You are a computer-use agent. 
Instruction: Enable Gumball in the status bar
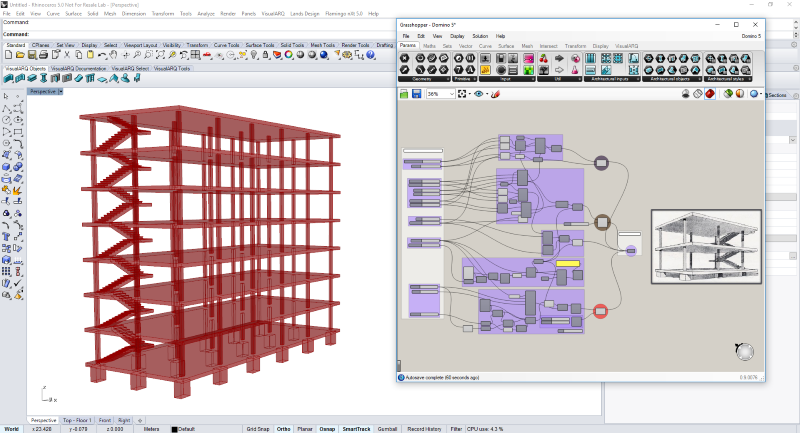pos(389,429)
